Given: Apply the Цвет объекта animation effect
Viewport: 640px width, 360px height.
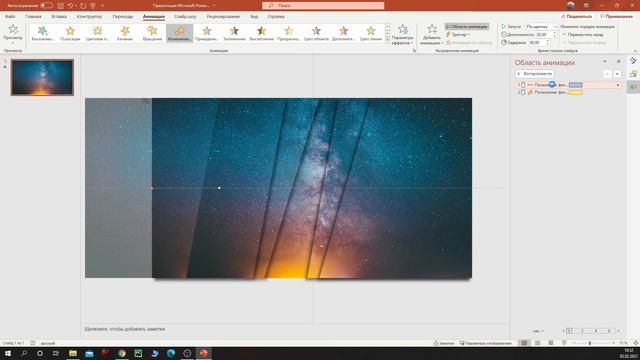Looking at the screenshot, I should coord(316,33).
